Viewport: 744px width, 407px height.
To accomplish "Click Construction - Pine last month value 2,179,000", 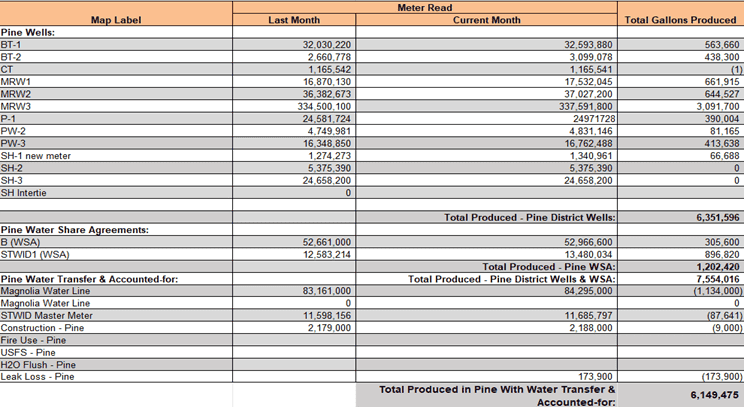I will pos(327,328).
